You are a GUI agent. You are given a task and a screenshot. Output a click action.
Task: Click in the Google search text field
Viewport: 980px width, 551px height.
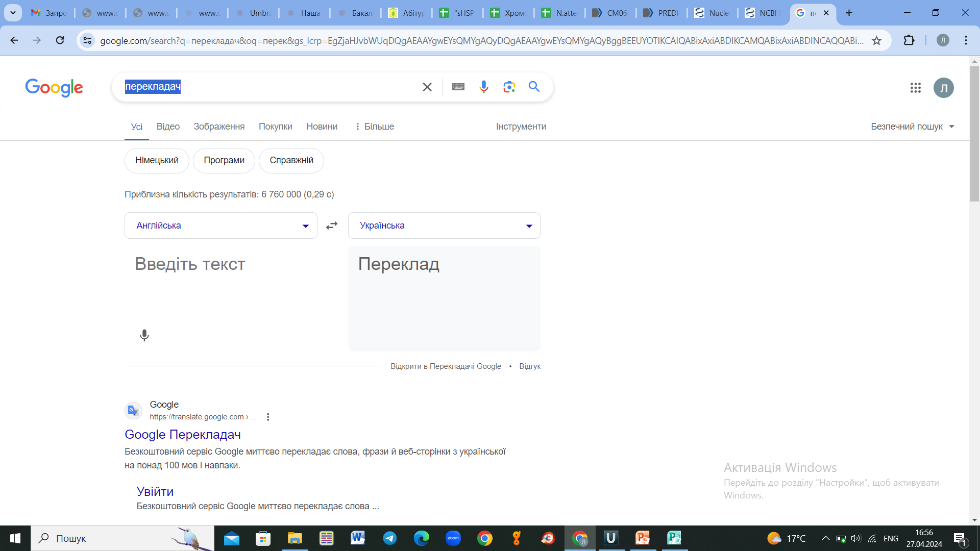click(x=271, y=87)
